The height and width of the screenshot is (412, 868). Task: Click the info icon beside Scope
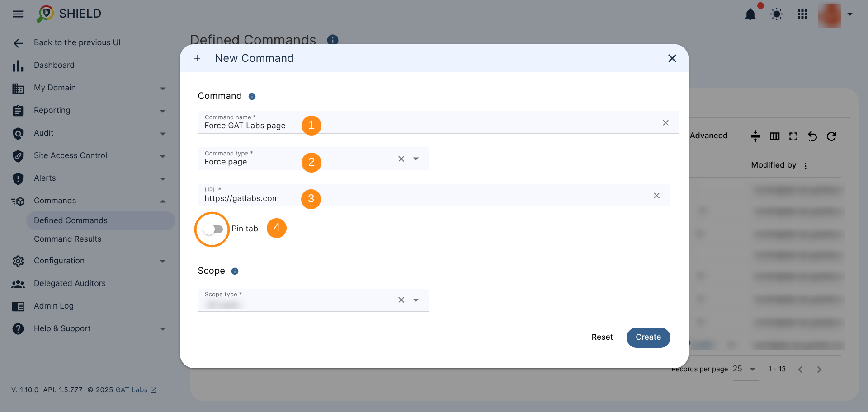click(x=235, y=271)
